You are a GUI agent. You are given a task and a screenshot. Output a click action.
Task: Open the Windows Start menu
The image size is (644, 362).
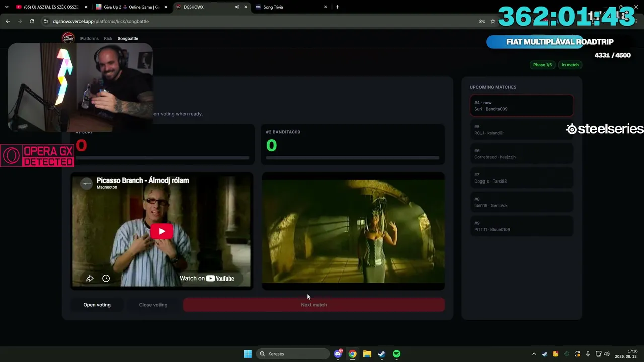pyautogui.click(x=248, y=354)
